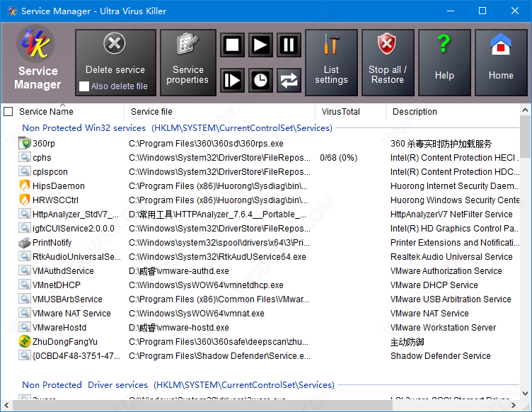The height and width of the screenshot is (412, 532).
Task: Click the clock startup type icon
Action: coord(260,80)
